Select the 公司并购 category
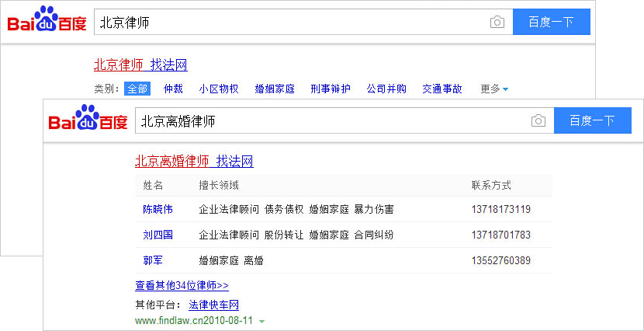The width and height of the screenshot is (644, 331). pos(386,89)
